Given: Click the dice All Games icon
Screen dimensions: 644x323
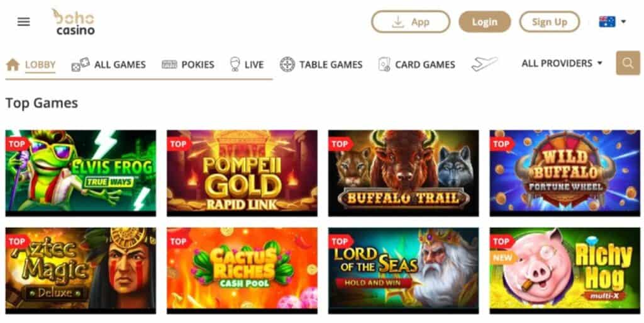Looking at the screenshot, I should (80, 64).
